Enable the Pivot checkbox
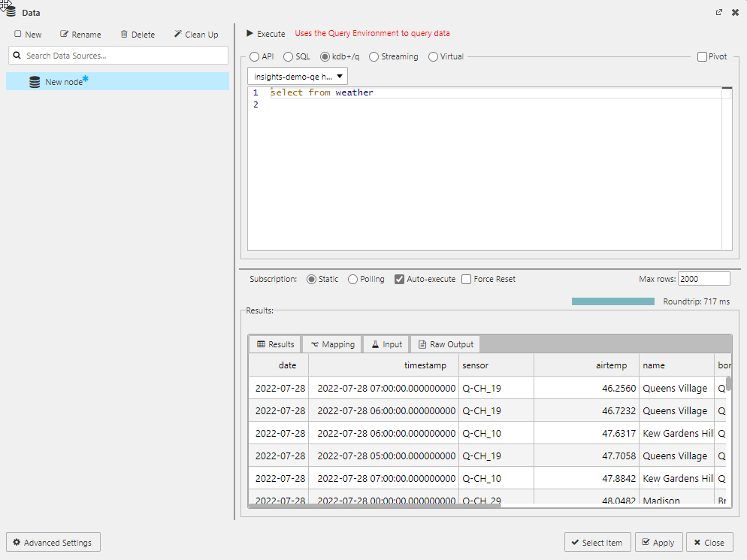 click(x=700, y=56)
